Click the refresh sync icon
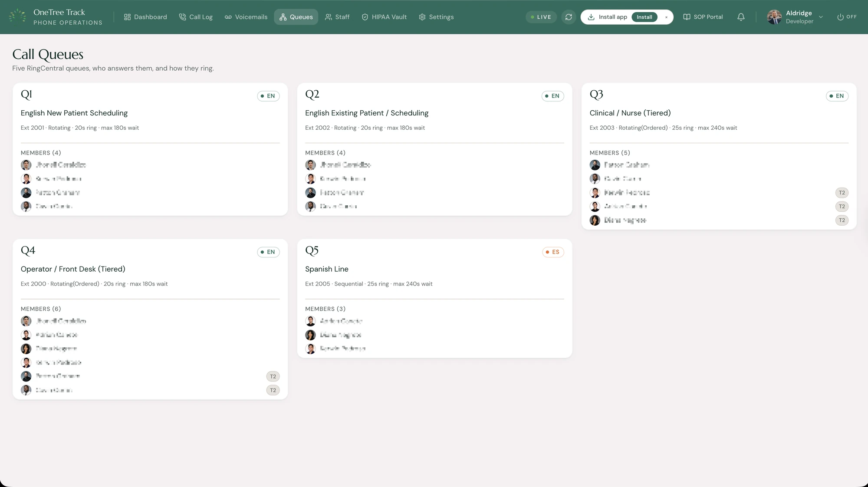868x487 pixels. tap(569, 17)
